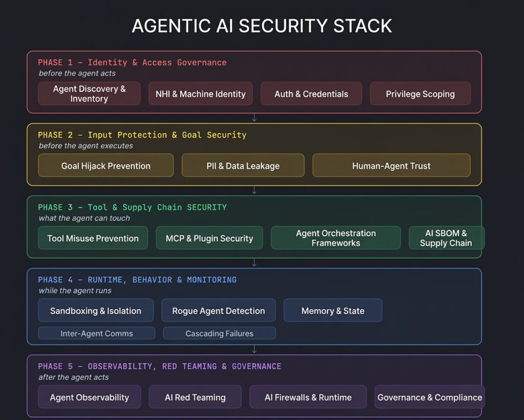This screenshot has width=524, height=420.
Task: Click the 'before the agent acts' subtitle
Action: (x=77, y=73)
